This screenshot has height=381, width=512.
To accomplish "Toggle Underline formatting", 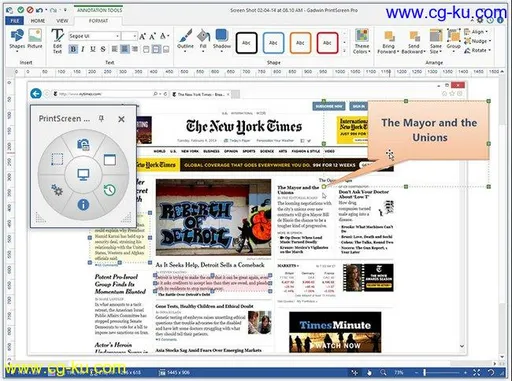I will [93, 49].
